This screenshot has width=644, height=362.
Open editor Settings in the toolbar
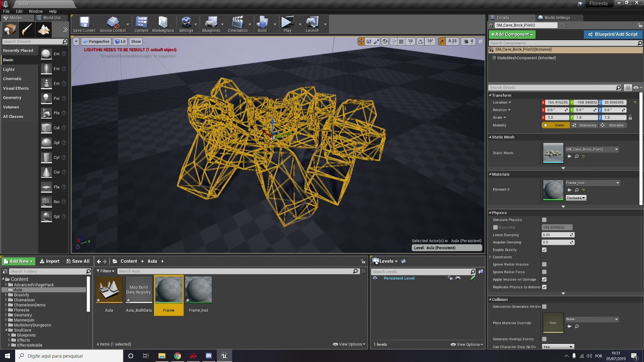click(186, 24)
